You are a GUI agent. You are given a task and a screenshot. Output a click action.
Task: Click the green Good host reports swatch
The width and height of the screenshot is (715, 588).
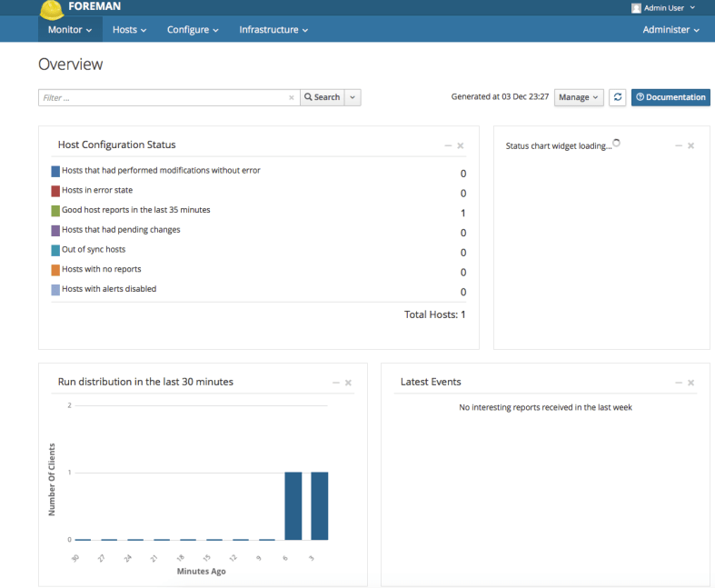tap(55, 210)
